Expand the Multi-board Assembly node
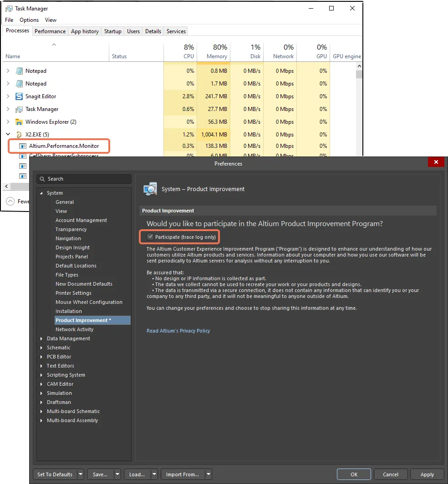Image resolution: width=448 pixels, height=484 pixels. [x=41, y=421]
